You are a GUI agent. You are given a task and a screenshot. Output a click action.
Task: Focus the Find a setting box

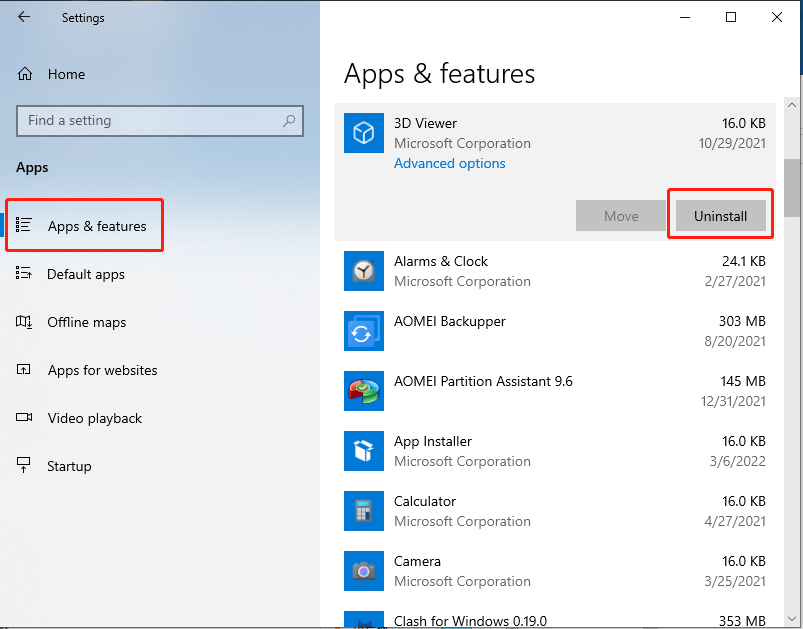pyautogui.click(x=150, y=121)
